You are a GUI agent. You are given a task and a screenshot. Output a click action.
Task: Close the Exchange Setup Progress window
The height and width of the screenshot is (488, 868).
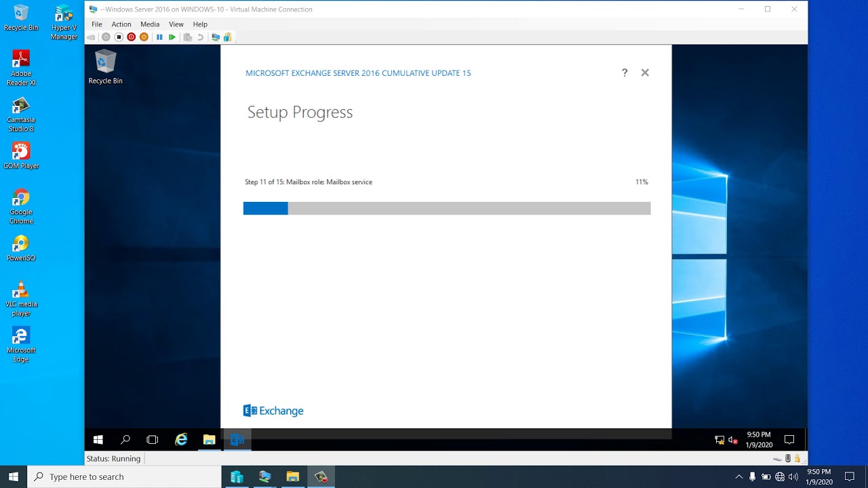(x=645, y=73)
